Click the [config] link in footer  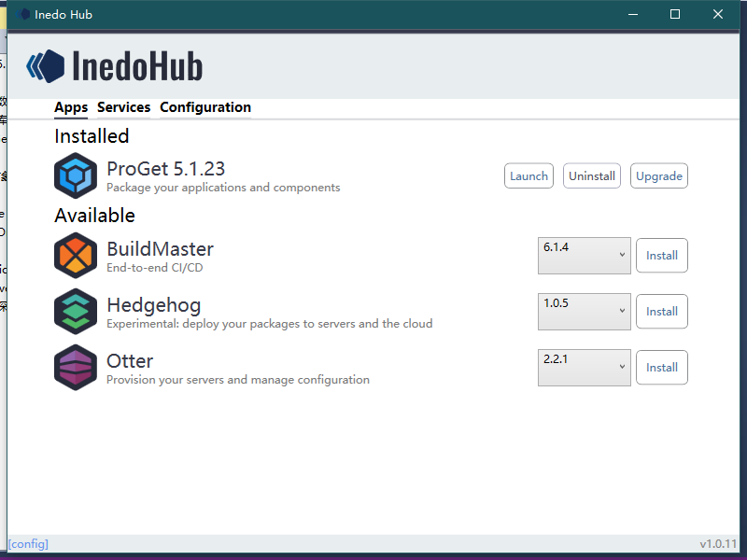click(28, 544)
